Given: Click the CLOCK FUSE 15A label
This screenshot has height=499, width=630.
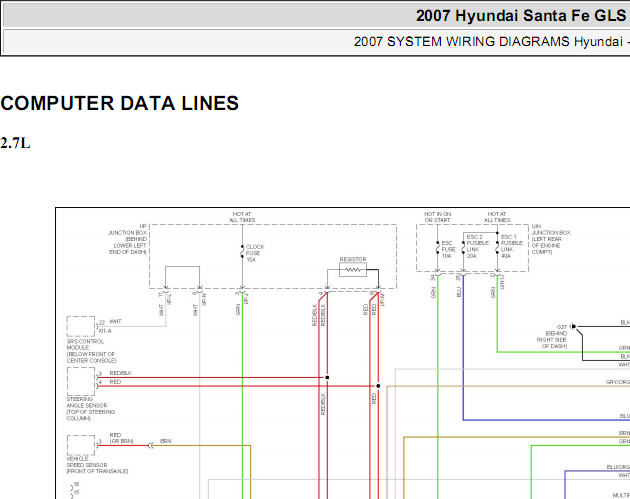Looking at the screenshot, I should 255,253.
